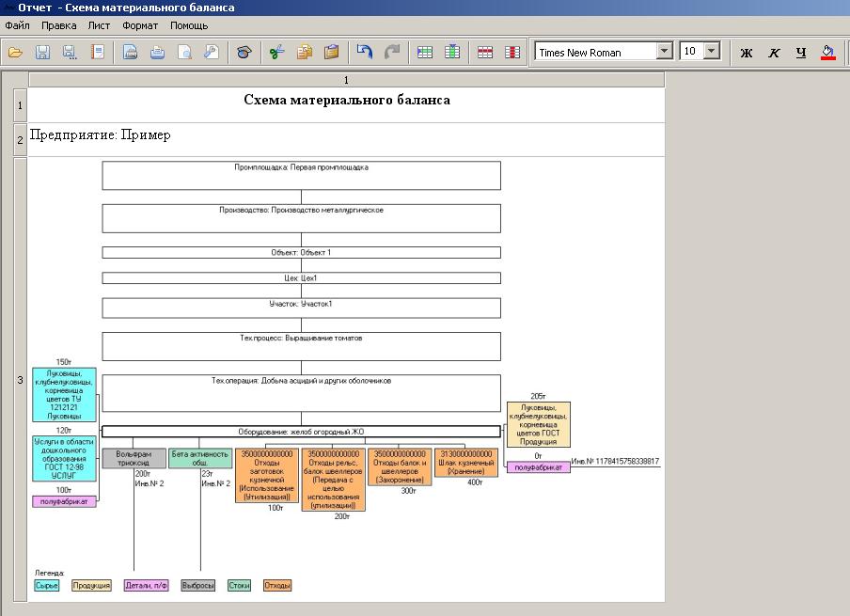This screenshot has height=616, width=850.
Task: Open the Файл menu
Action: [17, 25]
